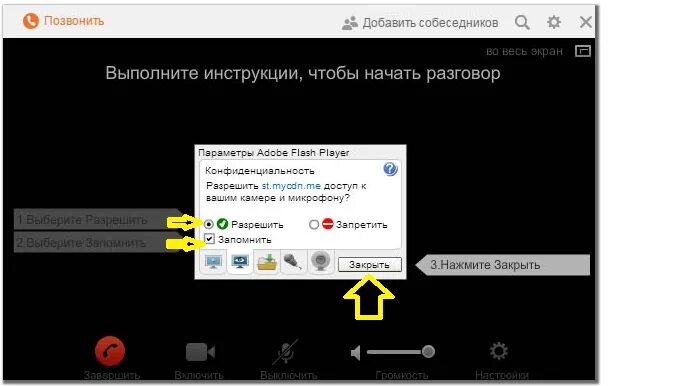Adjust the Громкость volume slider handle
The image size is (680, 386).
point(428,351)
